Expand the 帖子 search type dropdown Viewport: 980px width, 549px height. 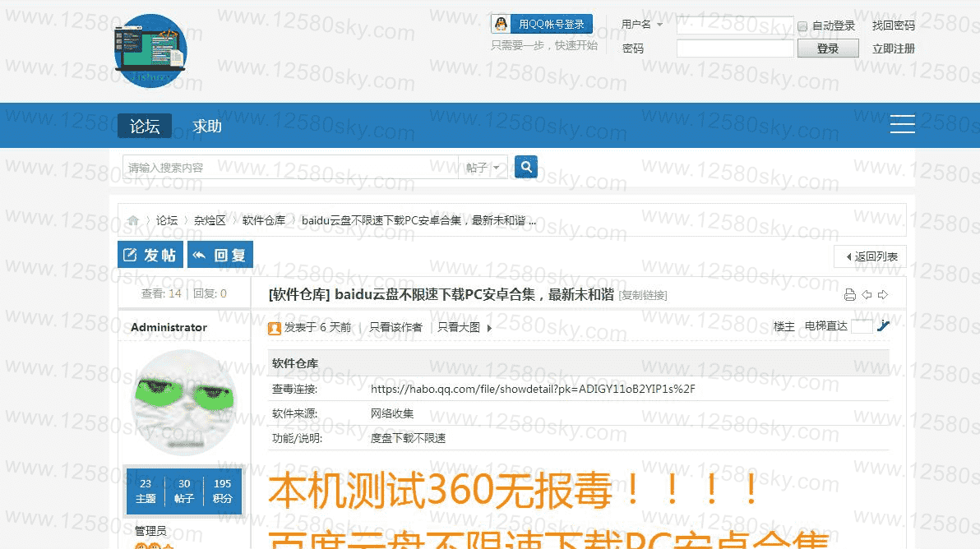click(483, 168)
